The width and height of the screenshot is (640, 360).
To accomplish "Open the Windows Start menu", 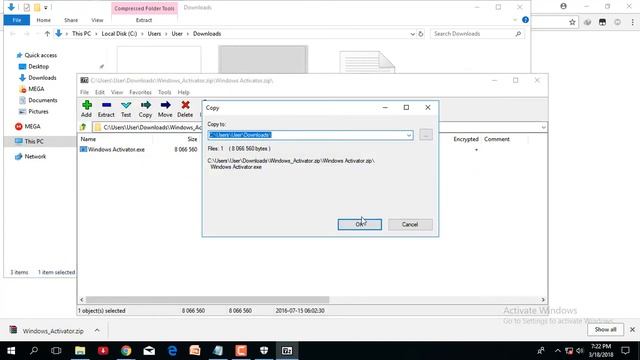I will pos(11,351).
